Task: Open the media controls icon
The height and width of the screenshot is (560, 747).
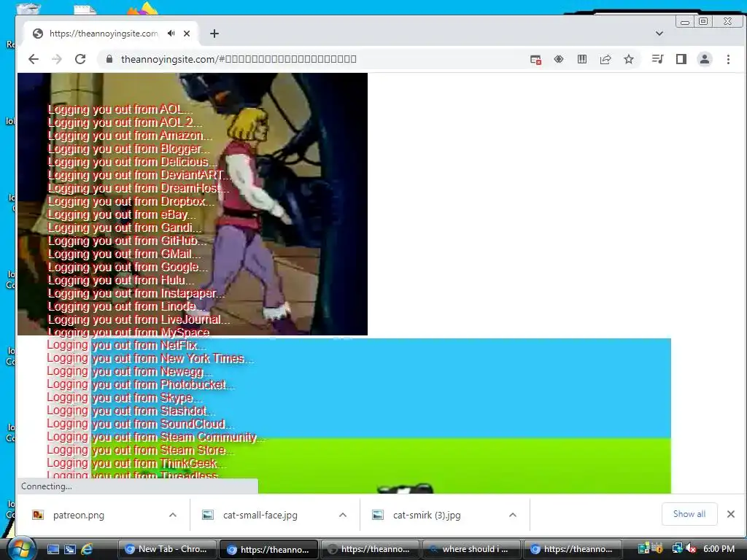Action: tap(658, 59)
